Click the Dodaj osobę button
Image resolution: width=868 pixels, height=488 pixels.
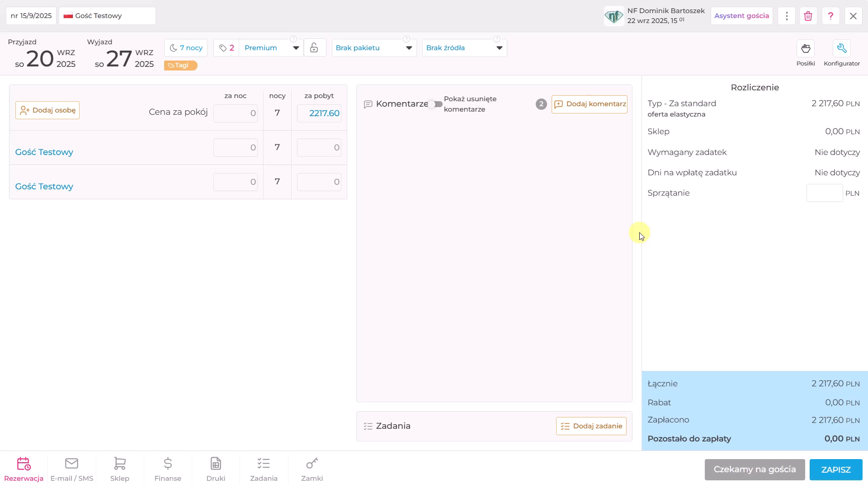click(x=47, y=110)
